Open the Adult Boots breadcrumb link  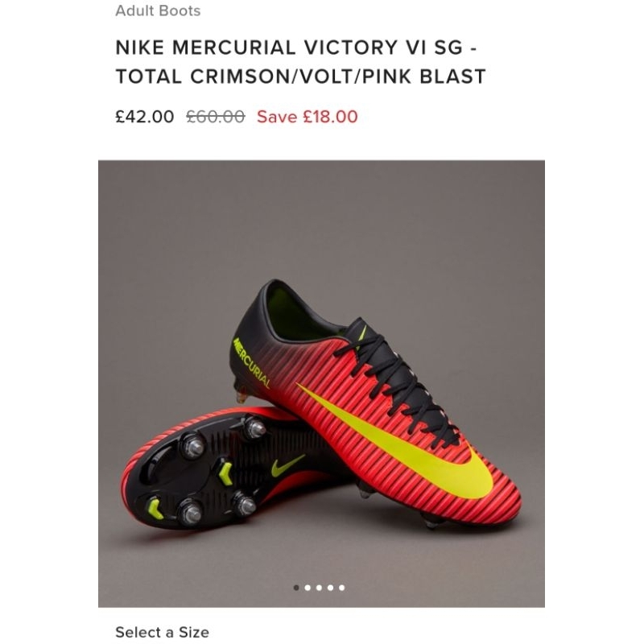click(x=158, y=11)
